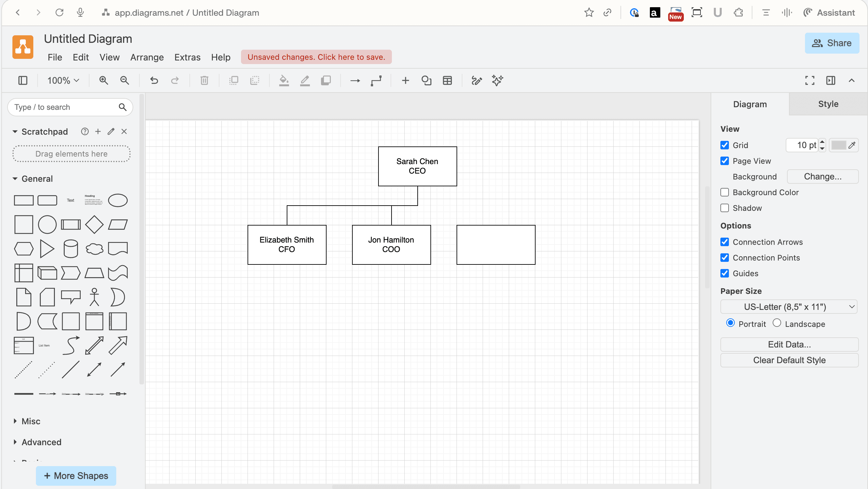Switch to the Style tab
The height and width of the screenshot is (489, 868).
tap(828, 104)
